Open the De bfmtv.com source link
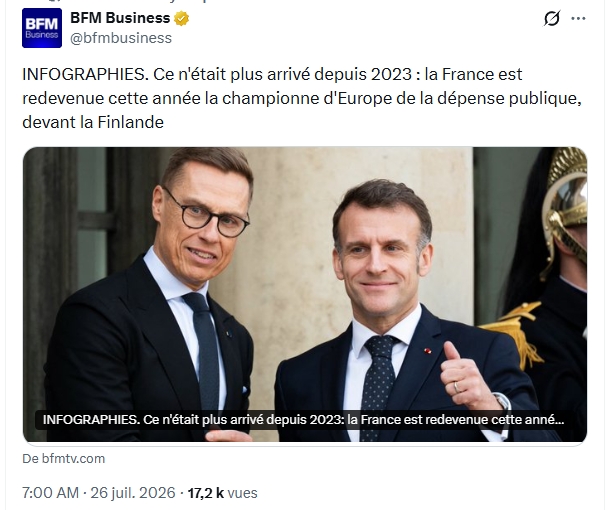Viewport: 612px width, 510px height. [x=64, y=458]
